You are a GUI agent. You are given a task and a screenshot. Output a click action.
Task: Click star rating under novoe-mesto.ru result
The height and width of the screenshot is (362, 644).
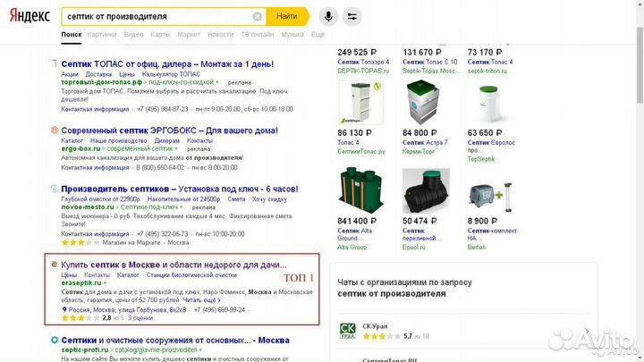pyautogui.click(x=80, y=242)
